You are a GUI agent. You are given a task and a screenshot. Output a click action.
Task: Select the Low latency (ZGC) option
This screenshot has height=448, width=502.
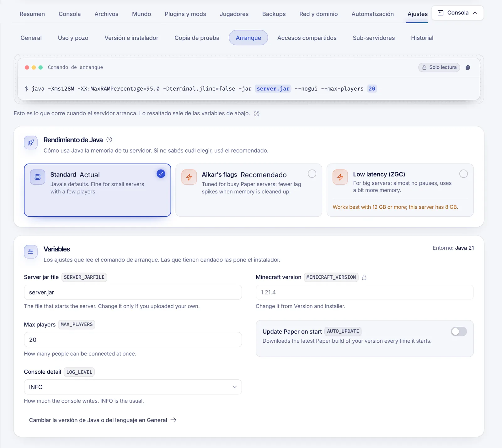tap(400, 190)
